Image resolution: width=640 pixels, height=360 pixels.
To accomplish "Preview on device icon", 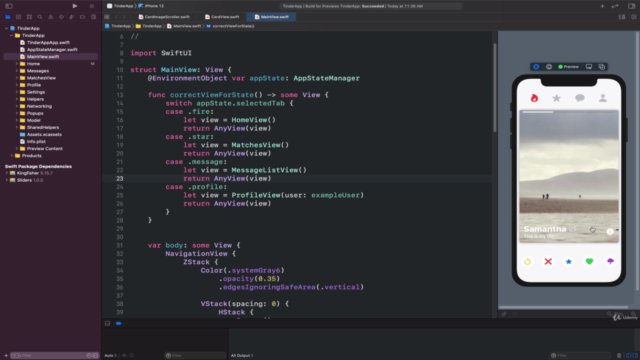I will pyautogui.click(x=589, y=67).
